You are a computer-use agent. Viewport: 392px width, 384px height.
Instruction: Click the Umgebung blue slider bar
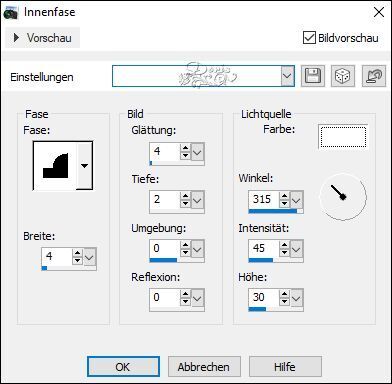[163, 260]
